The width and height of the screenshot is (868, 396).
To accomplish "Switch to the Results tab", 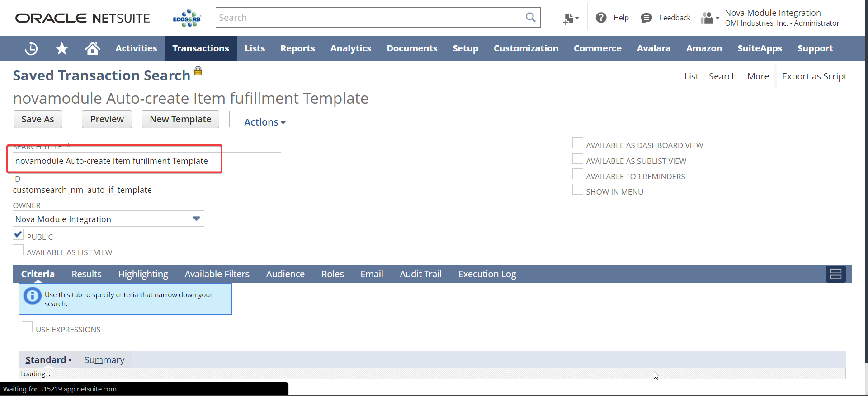I will 86,274.
